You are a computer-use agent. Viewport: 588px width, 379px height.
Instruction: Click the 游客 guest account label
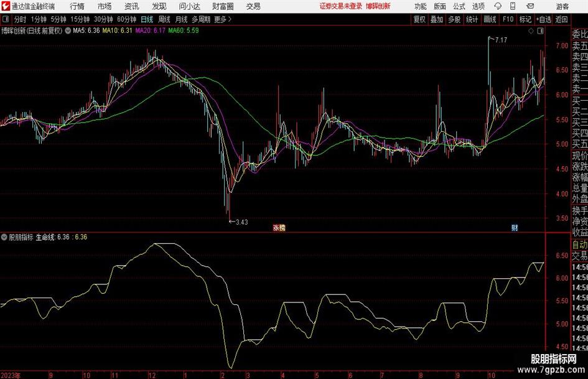pyautogui.click(x=562, y=6)
